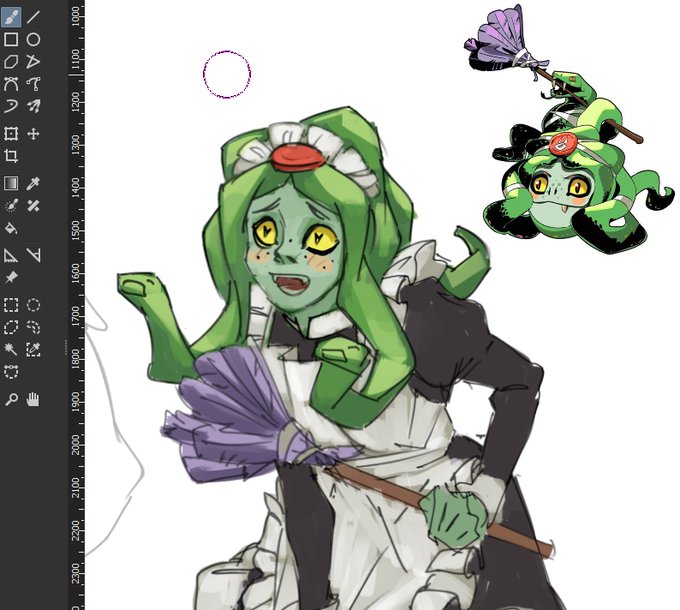Image resolution: width=680 pixels, height=610 pixels.
Task: Choose the Freehand Selection tool
Action: tap(33, 327)
